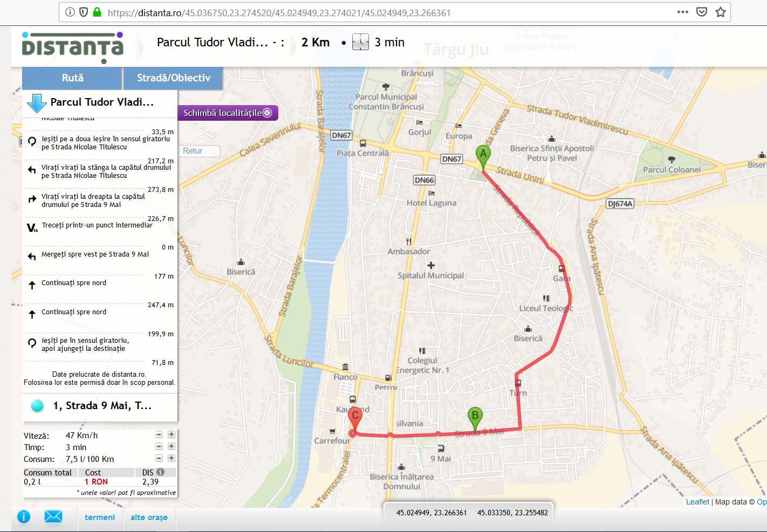The image size is (767, 532).
Task: Increase Viteză with plus button
Action: [x=171, y=434]
